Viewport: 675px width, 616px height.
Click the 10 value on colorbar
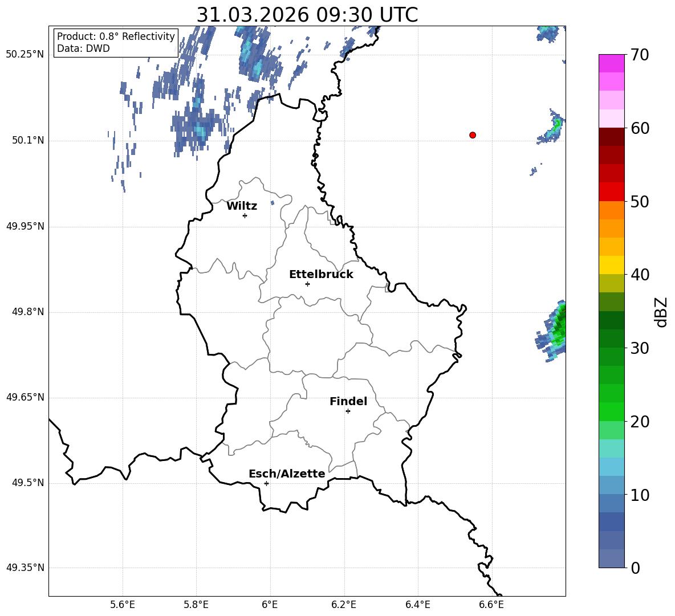(x=639, y=495)
